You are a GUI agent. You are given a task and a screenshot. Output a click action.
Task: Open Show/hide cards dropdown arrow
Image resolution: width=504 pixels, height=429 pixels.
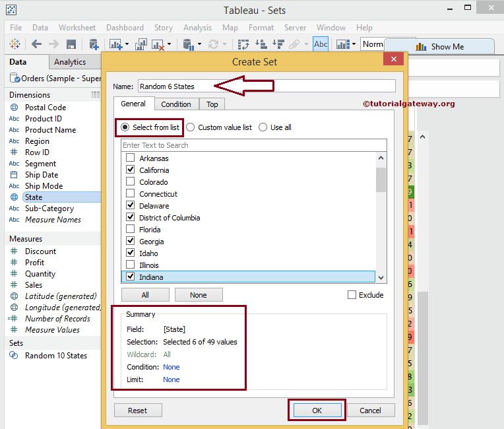pos(354,44)
